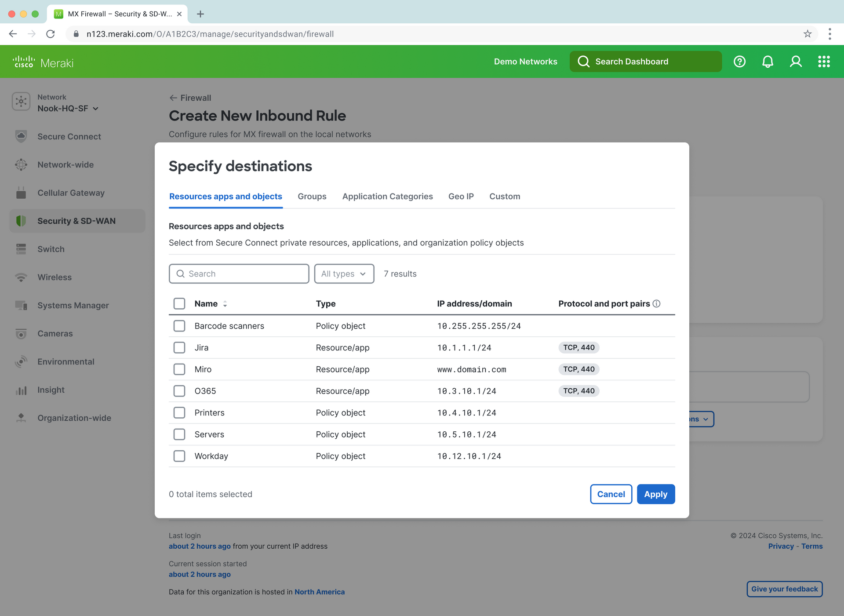This screenshot has height=616, width=844.
Task: Click the North America link
Action: (320, 592)
